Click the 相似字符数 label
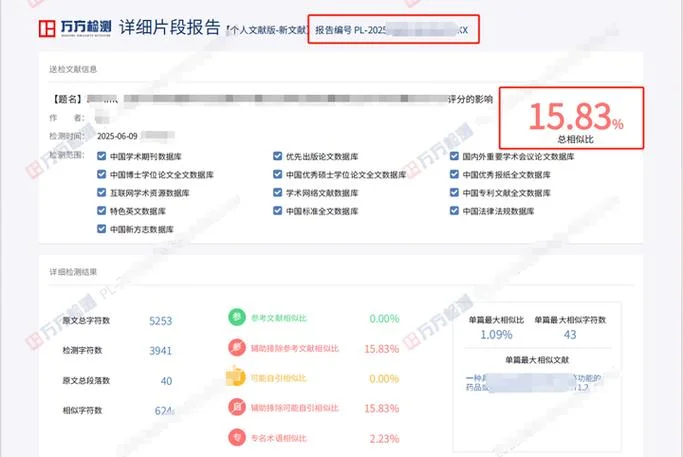 coord(82,410)
